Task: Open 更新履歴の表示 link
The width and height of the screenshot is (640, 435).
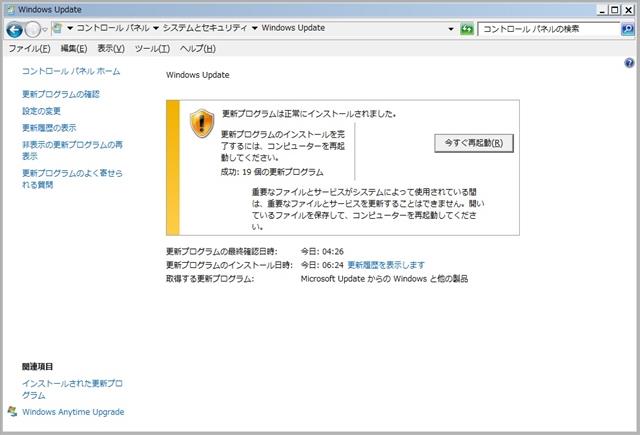Action: [x=49, y=128]
